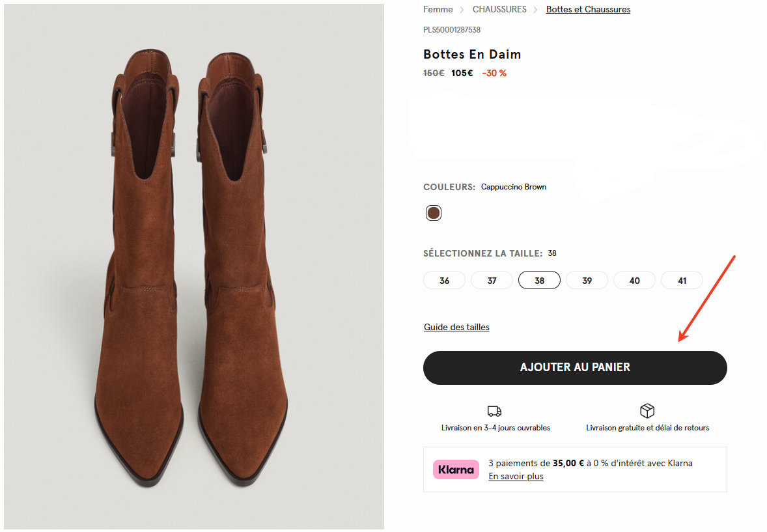Open the Klarna "En savoir plus" link
The width and height of the screenshot is (767, 532).
[516, 476]
